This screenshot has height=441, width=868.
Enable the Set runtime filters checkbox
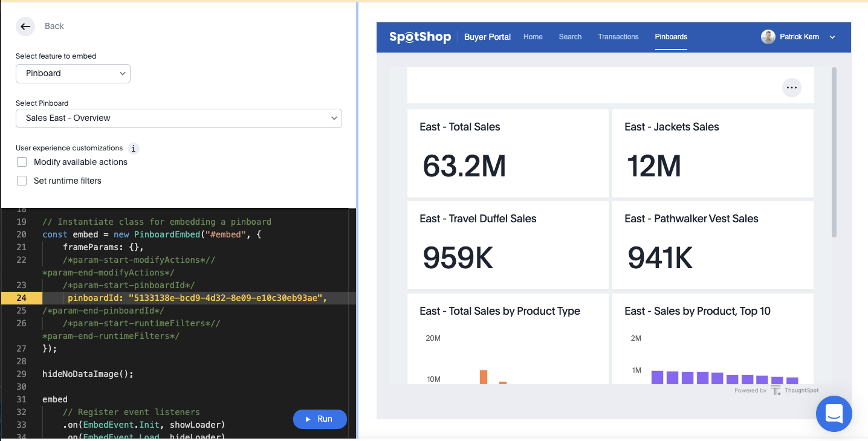(22, 181)
